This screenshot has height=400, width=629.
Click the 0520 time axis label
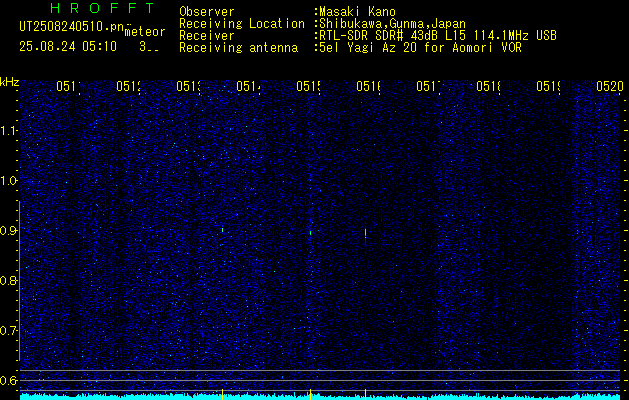coord(610,86)
